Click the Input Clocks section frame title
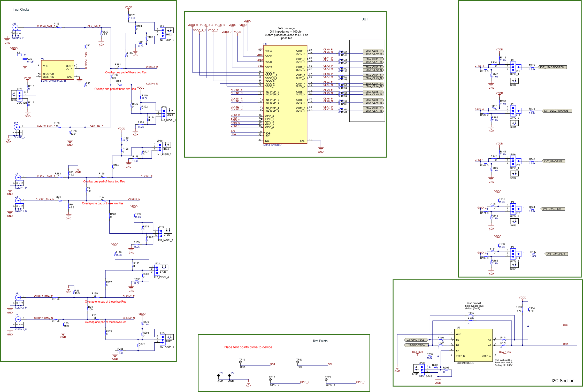This screenshot has height=392, width=583. (x=21, y=9)
